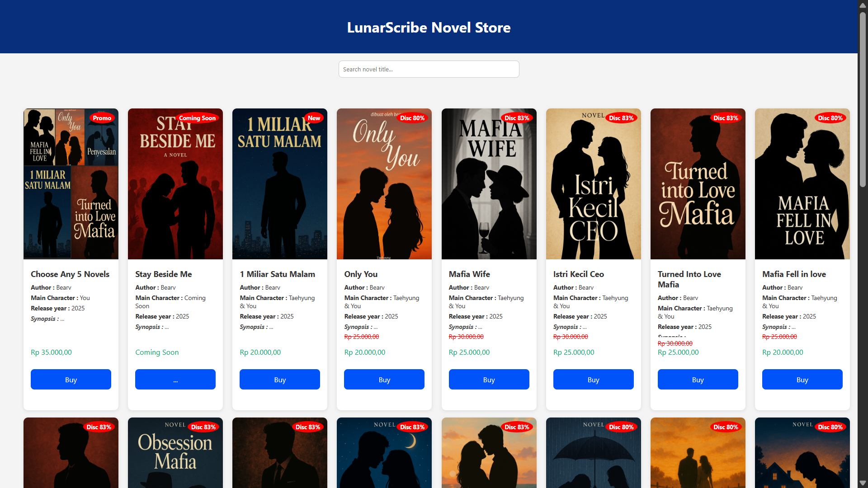
Task: Open the Obsession Mafia cover in second row
Action: pos(175,453)
